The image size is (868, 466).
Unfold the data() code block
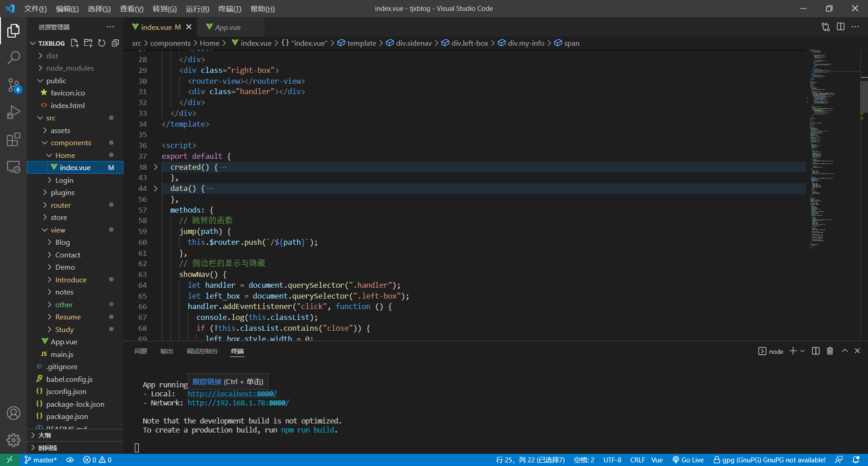pos(156,189)
